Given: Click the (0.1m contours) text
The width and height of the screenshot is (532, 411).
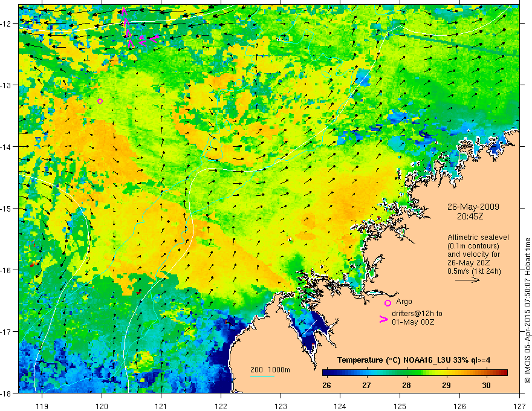Looking at the screenshot, I should coord(473,246).
